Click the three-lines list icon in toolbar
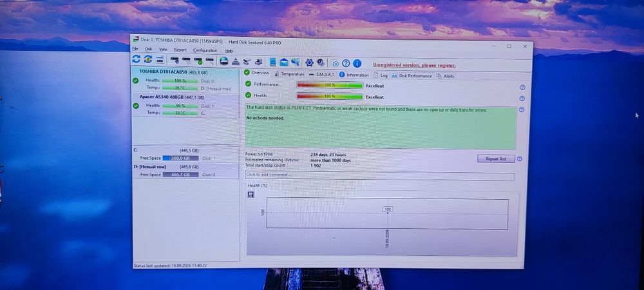The height and width of the screenshot is (290, 644). coord(160,60)
